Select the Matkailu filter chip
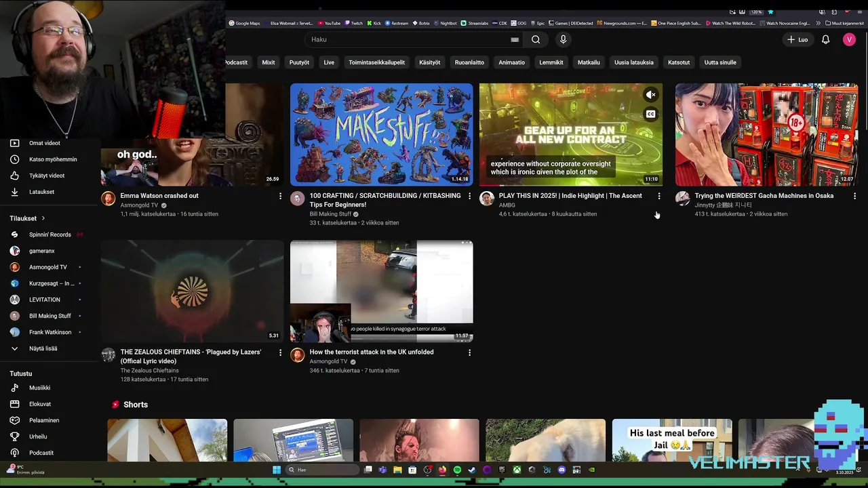The image size is (868, 488). [x=589, y=62]
